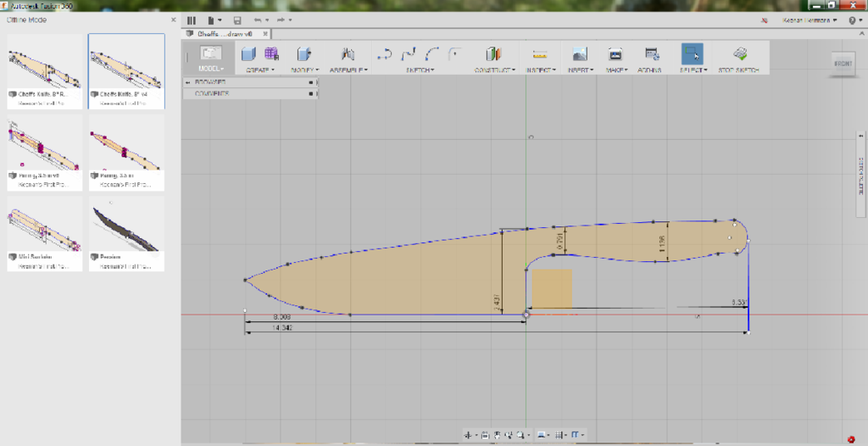Open the SELECT menu
The width and height of the screenshot is (868, 446).
coord(693,70)
